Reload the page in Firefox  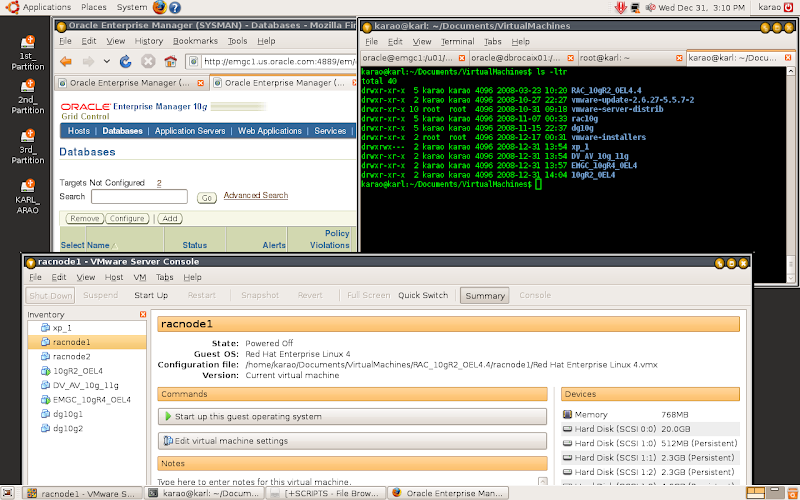pos(126,62)
